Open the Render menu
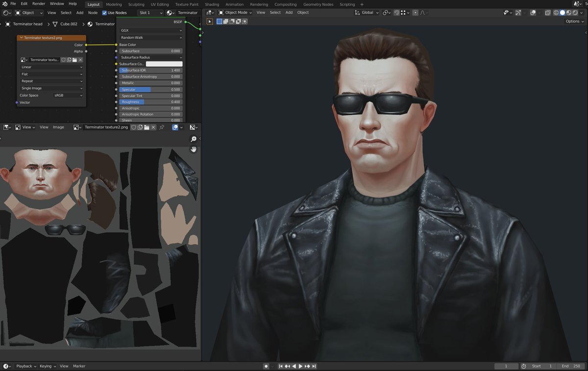This screenshot has height=371, width=588. click(x=39, y=4)
